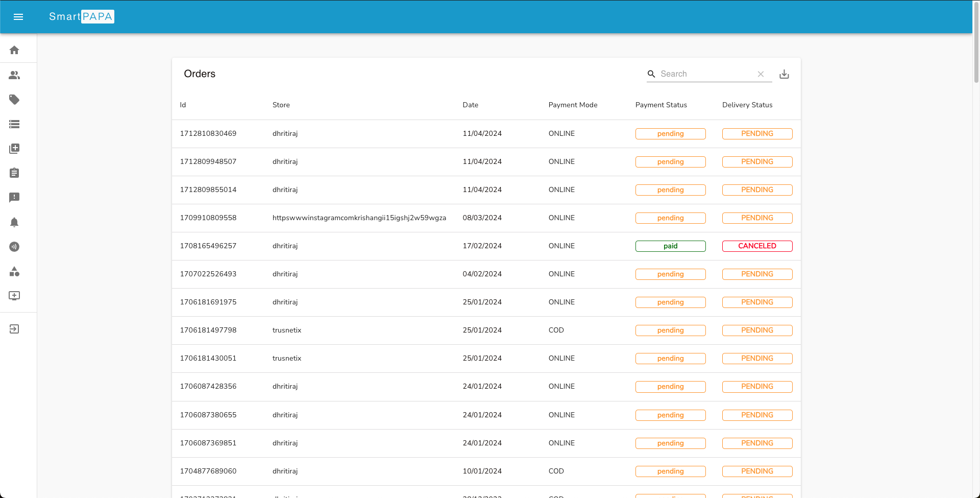Clear the search box using the X
This screenshot has height=498, width=980.
(761, 74)
